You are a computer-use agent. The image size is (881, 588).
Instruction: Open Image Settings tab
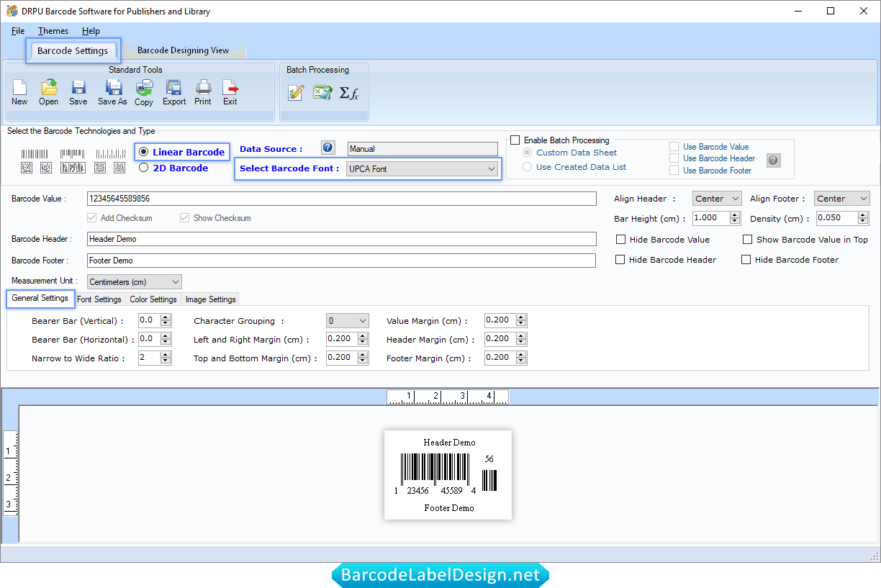click(210, 299)
